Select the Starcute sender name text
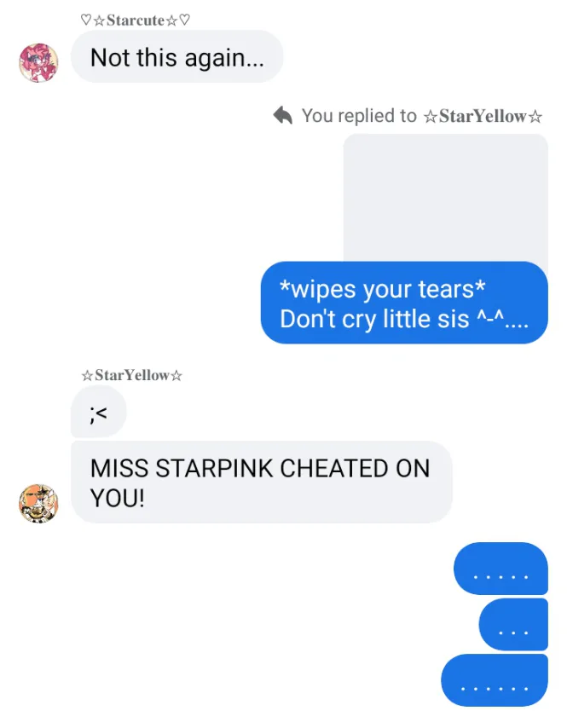 pyautogui.click(x=135, y=20)
